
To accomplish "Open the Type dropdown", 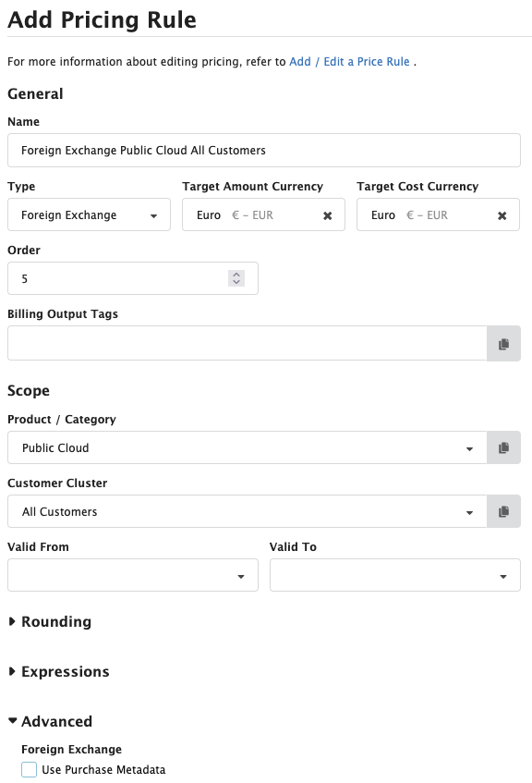I will 89,214.
